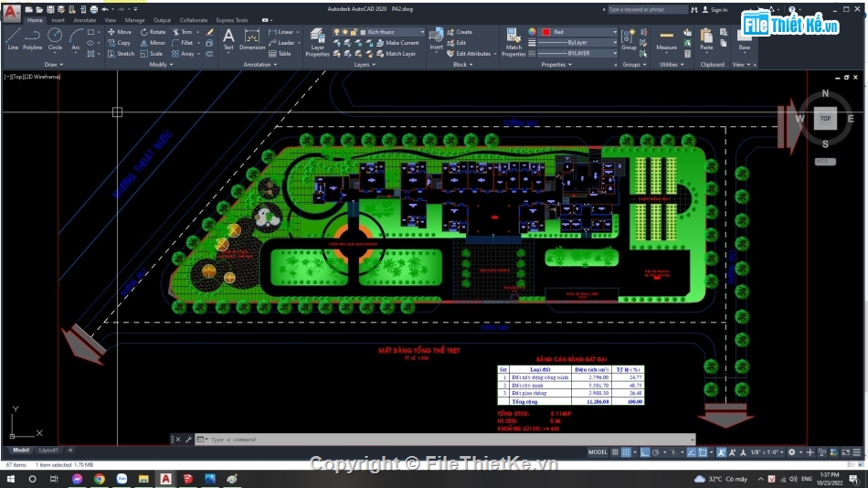
Task: Open the BYLAYER linetype dropdown
Action: [x=577, y=54]
